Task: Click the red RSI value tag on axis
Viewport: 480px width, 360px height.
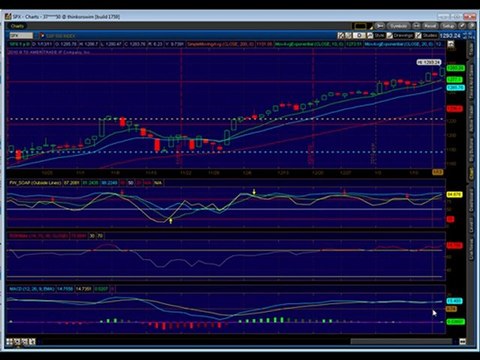Action: 454,245
